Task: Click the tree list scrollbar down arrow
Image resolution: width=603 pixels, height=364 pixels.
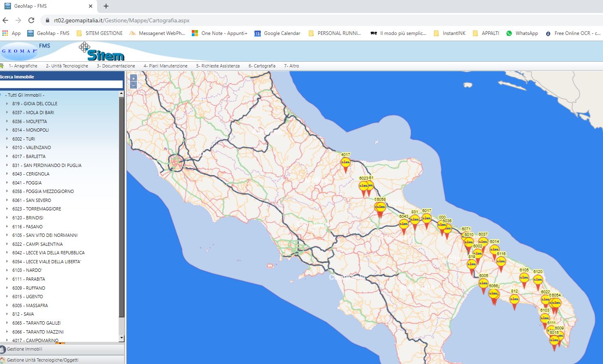Action: click(x=121, y=338)
